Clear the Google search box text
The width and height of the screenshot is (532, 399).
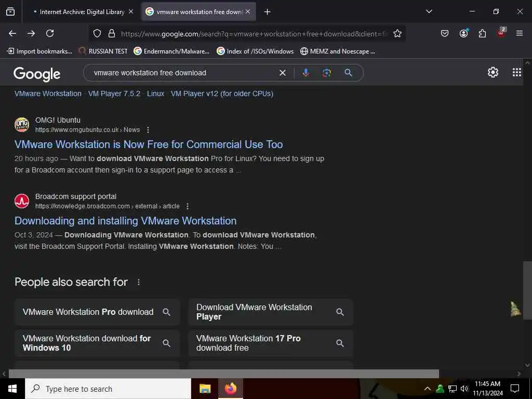click(x=282, y=73)
